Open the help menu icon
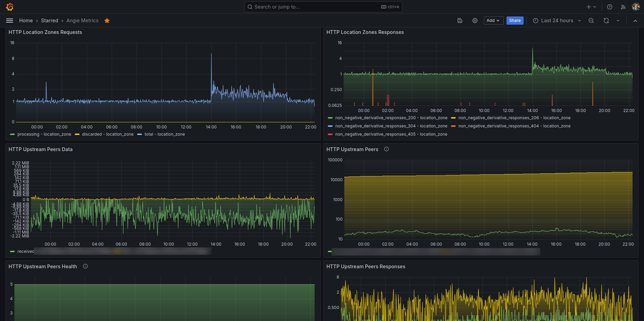 [x=610, y=7]
